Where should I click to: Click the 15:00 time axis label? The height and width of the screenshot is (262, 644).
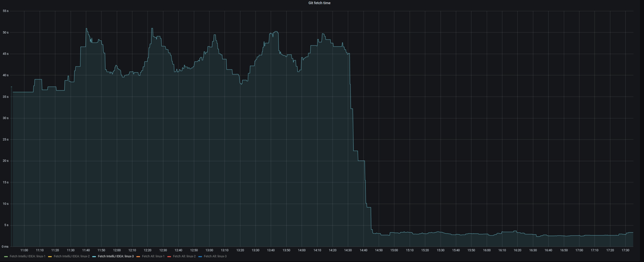[x=394, y=250]
